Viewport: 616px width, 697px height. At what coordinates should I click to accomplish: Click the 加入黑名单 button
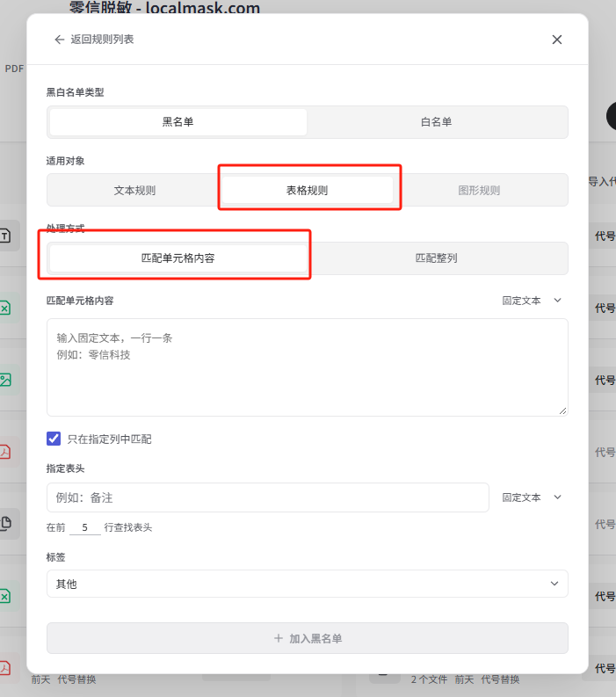click(x=307, y=638)
